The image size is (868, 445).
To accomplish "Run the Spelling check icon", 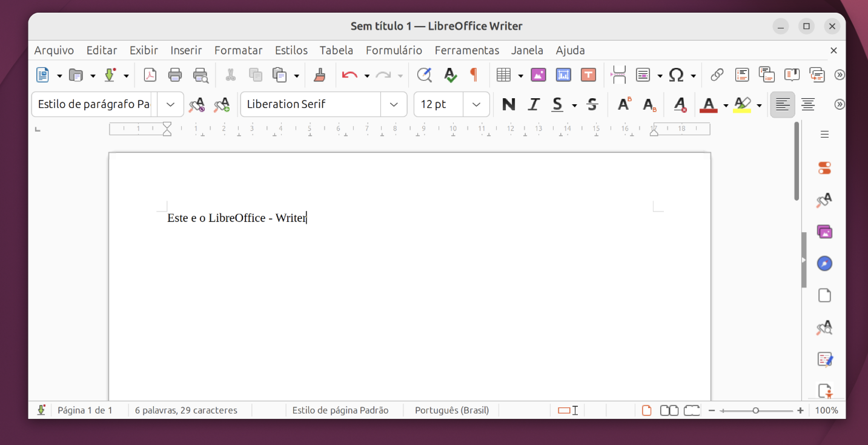I will click(450, 75).
